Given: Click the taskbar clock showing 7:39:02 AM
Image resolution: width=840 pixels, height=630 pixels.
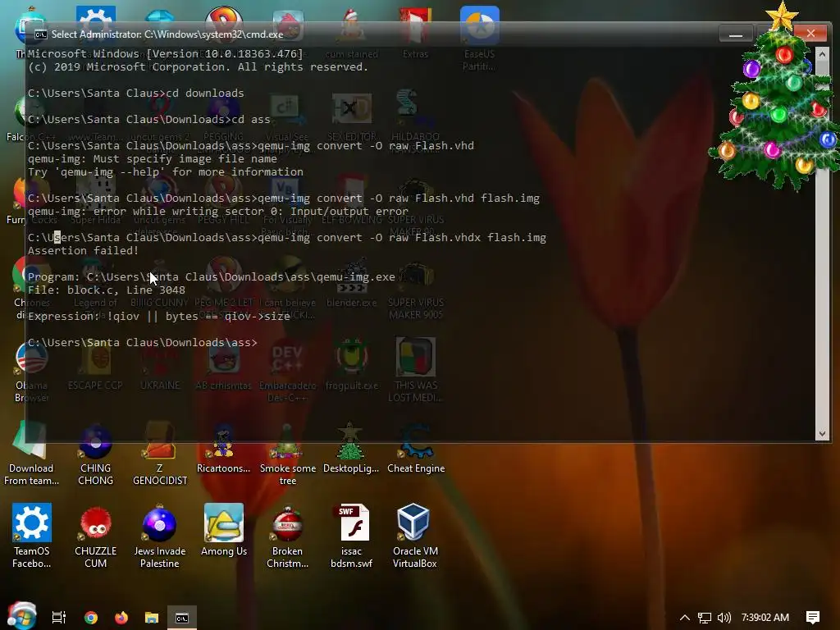Looking at the screenshot, I should pyautogui.click(x=765, y=618).
